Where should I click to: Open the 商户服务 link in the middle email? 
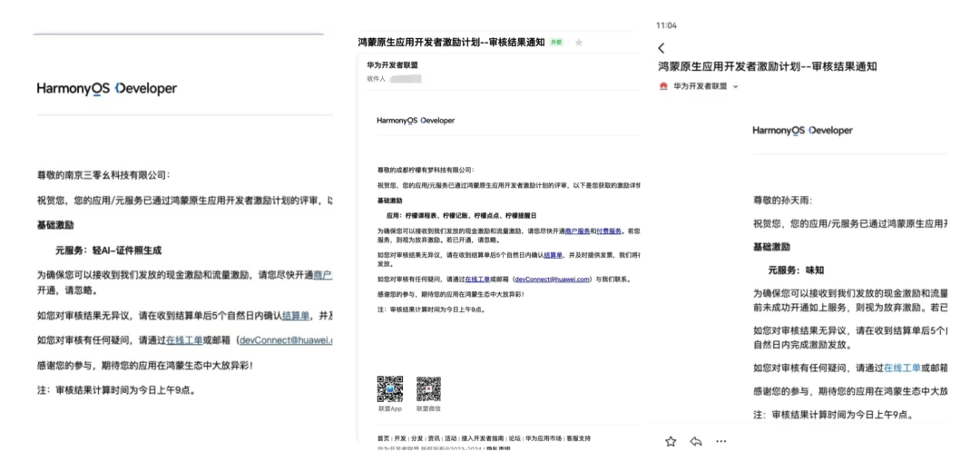click(x=577, y=231)
